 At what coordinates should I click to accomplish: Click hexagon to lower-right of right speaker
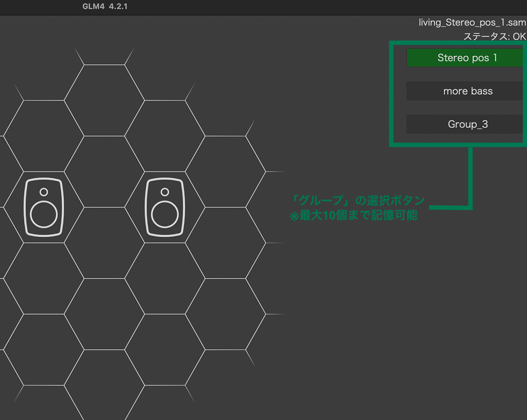coord(225,243)
